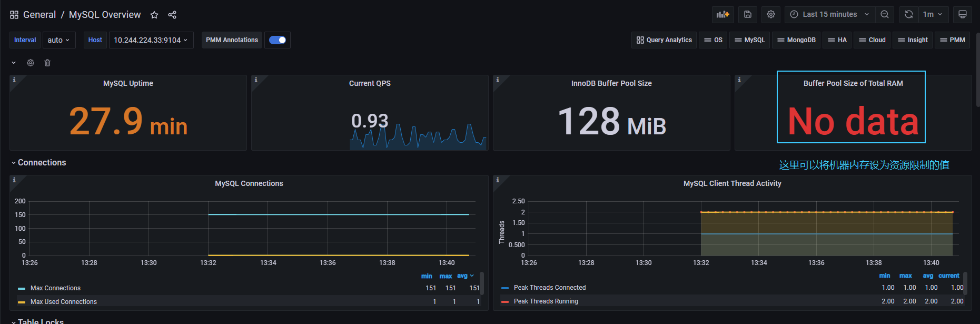Viewport: 980px width, 324px height.
Task: Open the MySQL dashboards menu
Action: (x=749, y=40)
